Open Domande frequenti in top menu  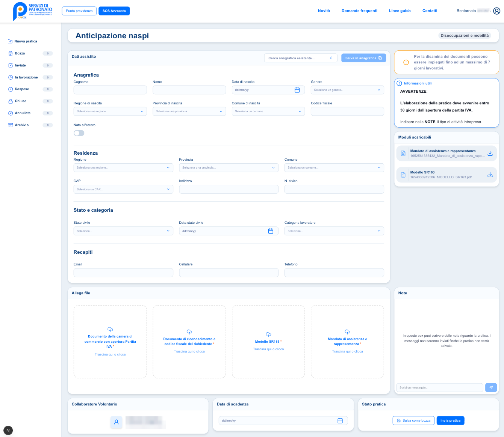tap(359, 11)
